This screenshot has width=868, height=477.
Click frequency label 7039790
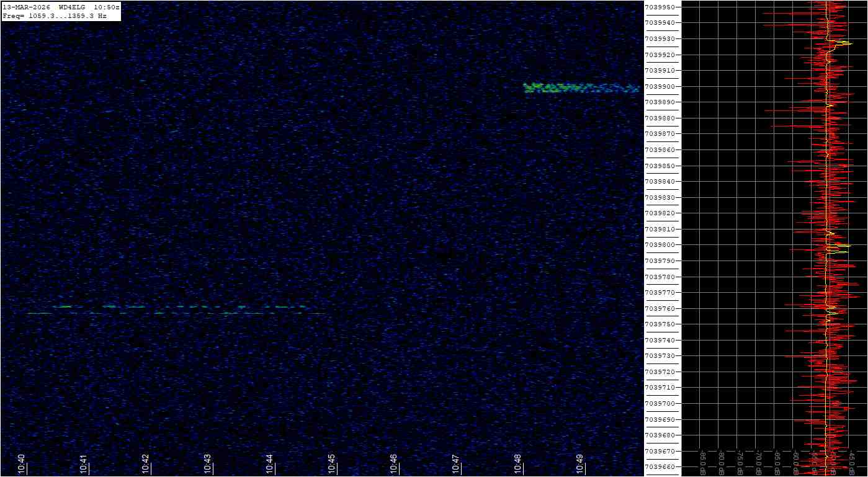(660, 261)
